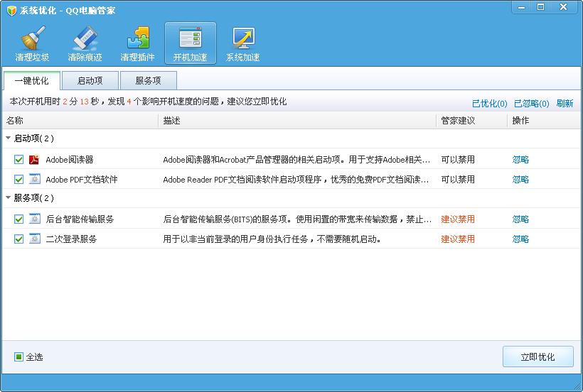Switch to the 启动项 tab

(90, 80)
